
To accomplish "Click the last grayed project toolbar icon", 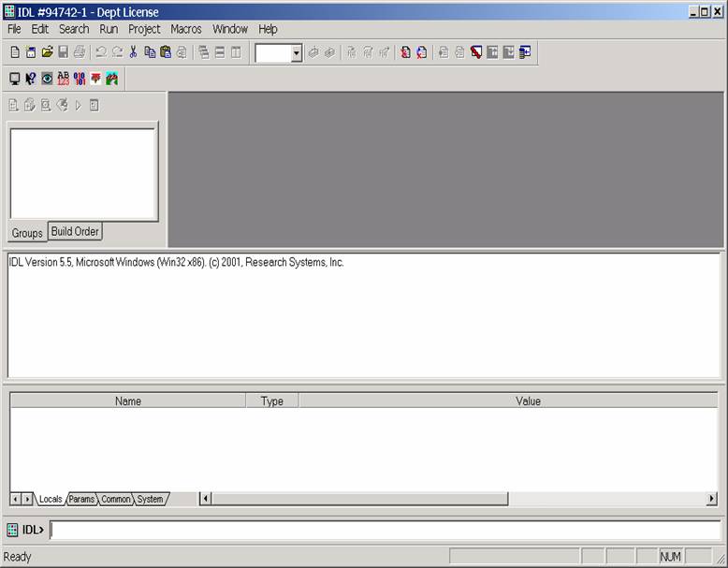I will [x=95, y=106].
